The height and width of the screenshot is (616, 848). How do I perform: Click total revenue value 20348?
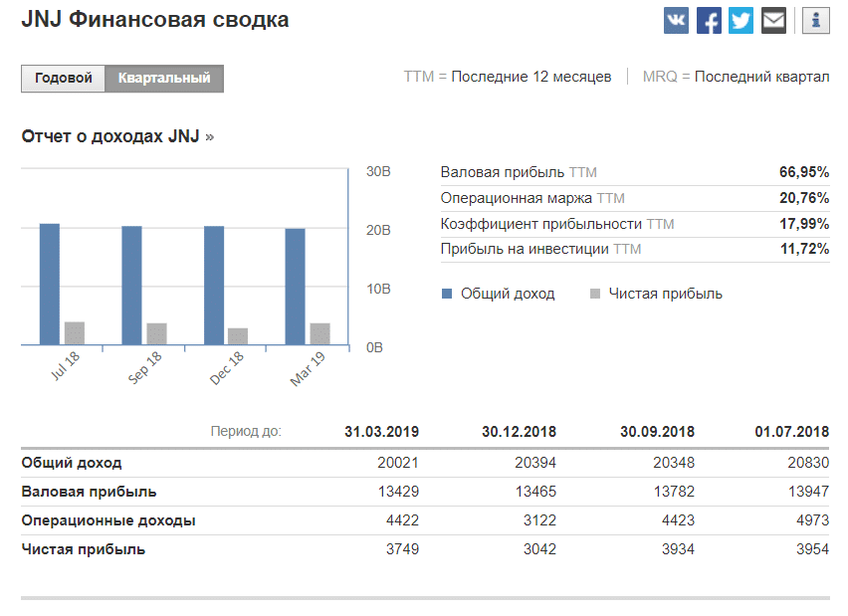674,463
